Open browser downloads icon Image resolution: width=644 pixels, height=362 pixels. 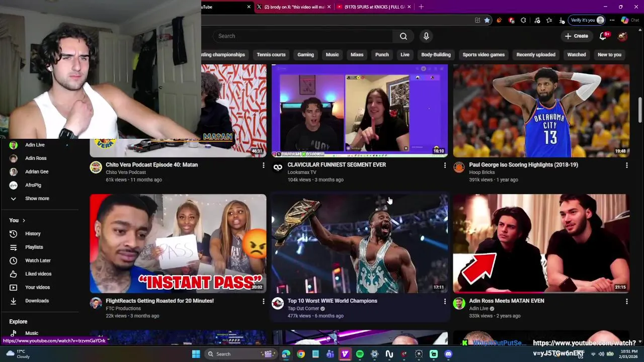[x=561, y=20]
